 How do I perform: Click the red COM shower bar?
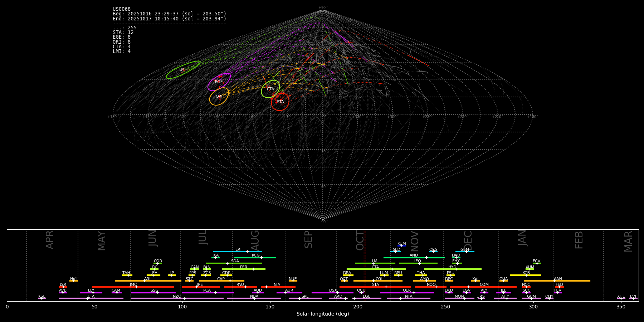pos(483,287)
